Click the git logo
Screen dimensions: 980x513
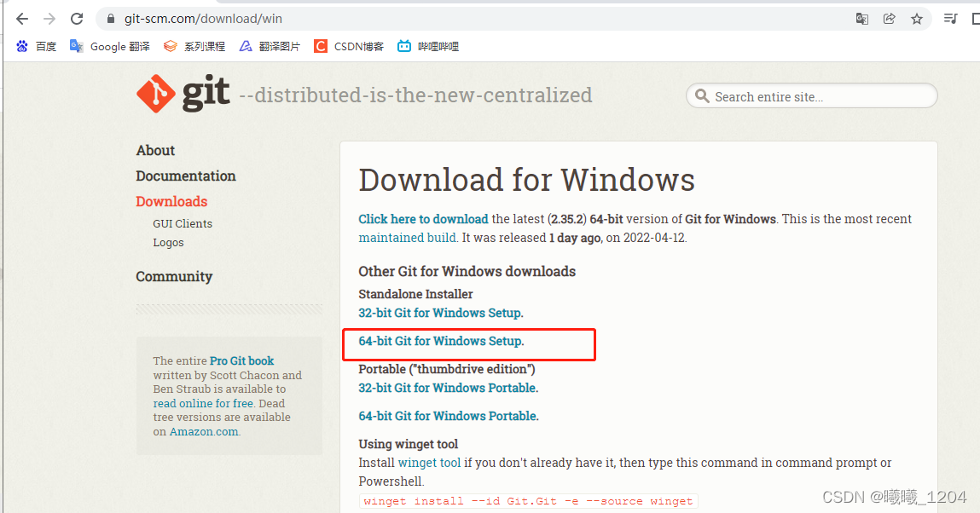tap(183, 94)
